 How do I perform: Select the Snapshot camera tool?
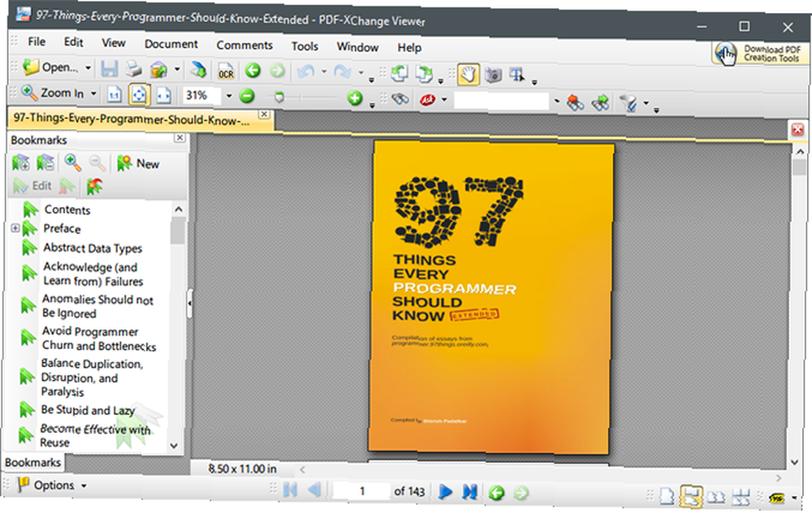tap(493, 75)
